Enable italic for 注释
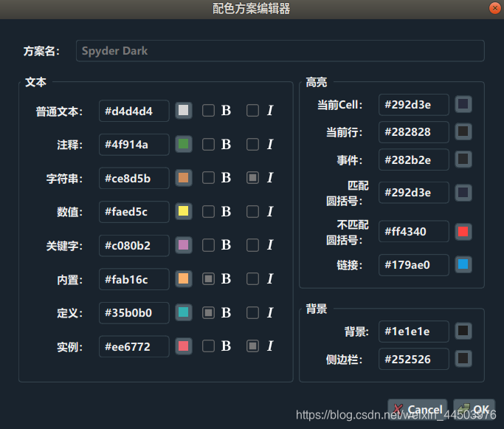 pyautogui.click(x=252, y=144)
